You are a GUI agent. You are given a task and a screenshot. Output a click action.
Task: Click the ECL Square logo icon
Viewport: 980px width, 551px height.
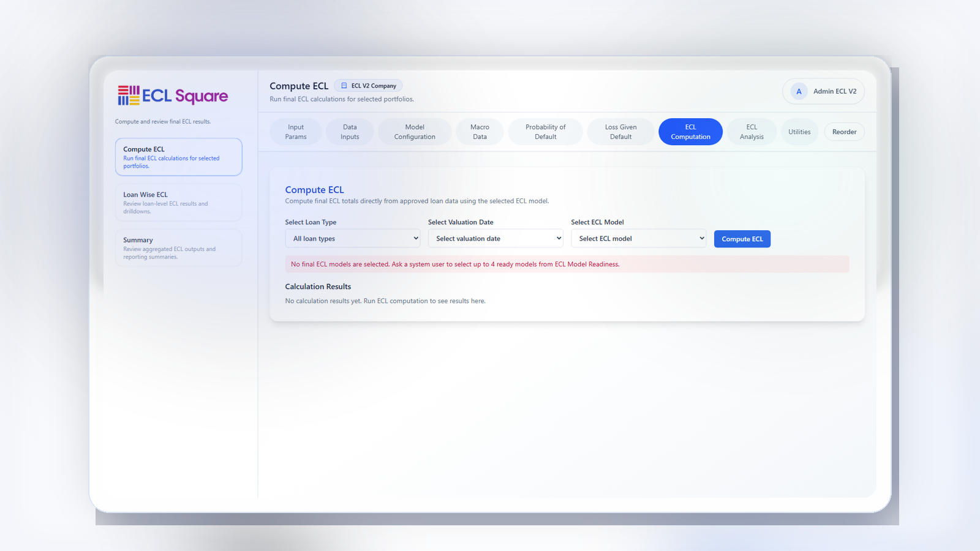tap(128, 96)
